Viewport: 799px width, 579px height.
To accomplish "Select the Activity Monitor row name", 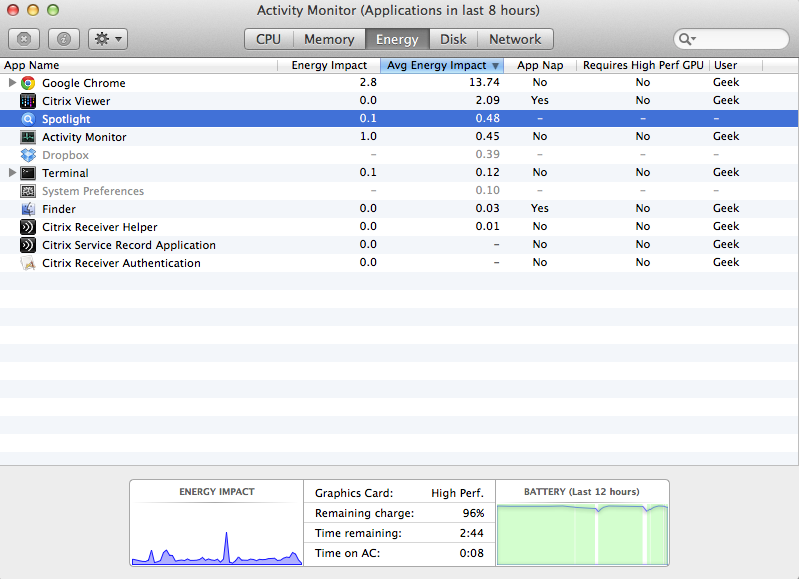I will click(x=84, y=137).
